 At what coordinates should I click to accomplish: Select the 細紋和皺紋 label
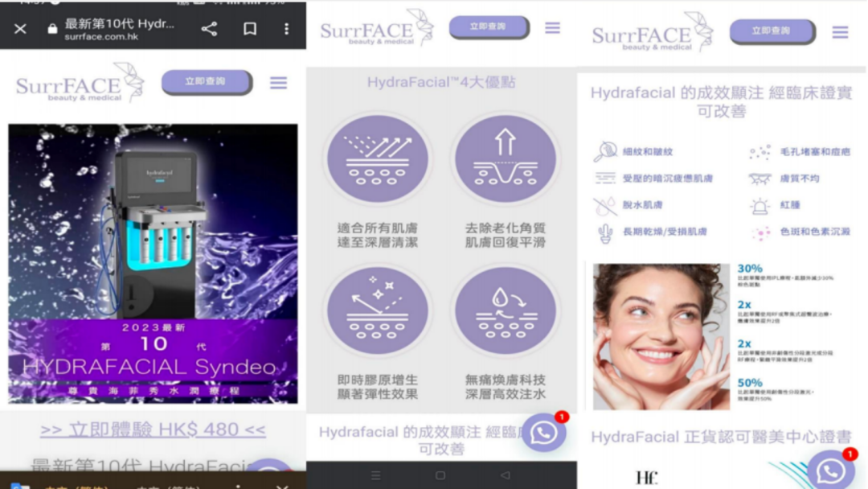click(648, 152)
